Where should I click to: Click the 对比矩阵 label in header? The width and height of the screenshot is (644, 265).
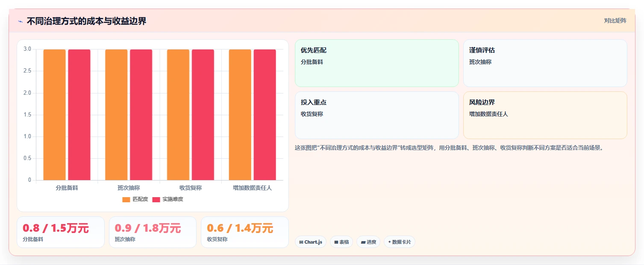tap(615, 21)
